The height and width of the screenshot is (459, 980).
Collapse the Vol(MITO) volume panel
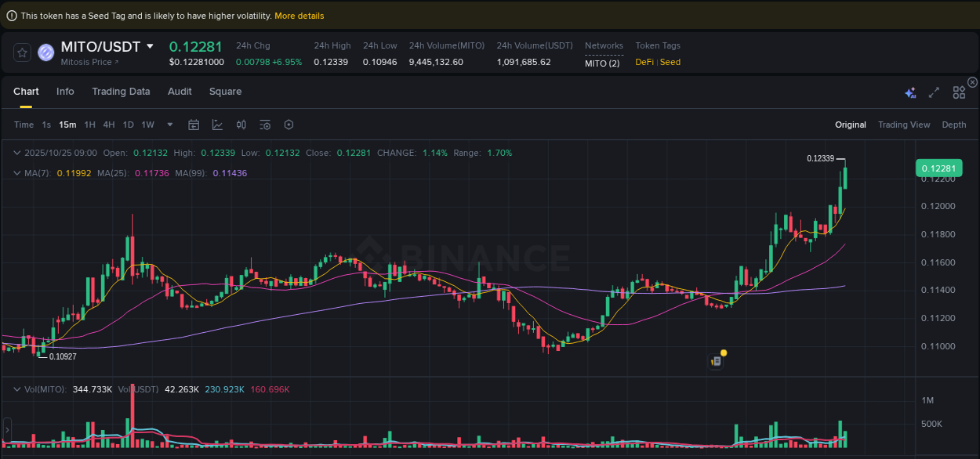tap(17, 389)
